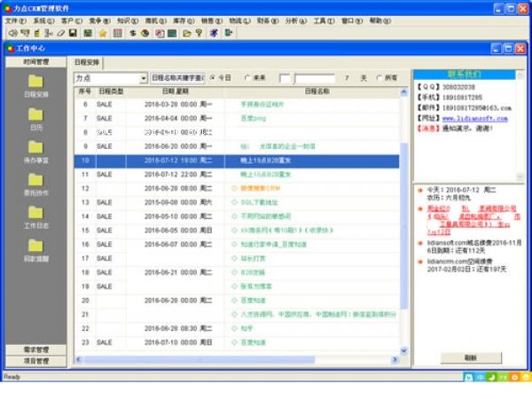
Task: Click the 日程名称 keyword search field
Action: tap(179, 78)
